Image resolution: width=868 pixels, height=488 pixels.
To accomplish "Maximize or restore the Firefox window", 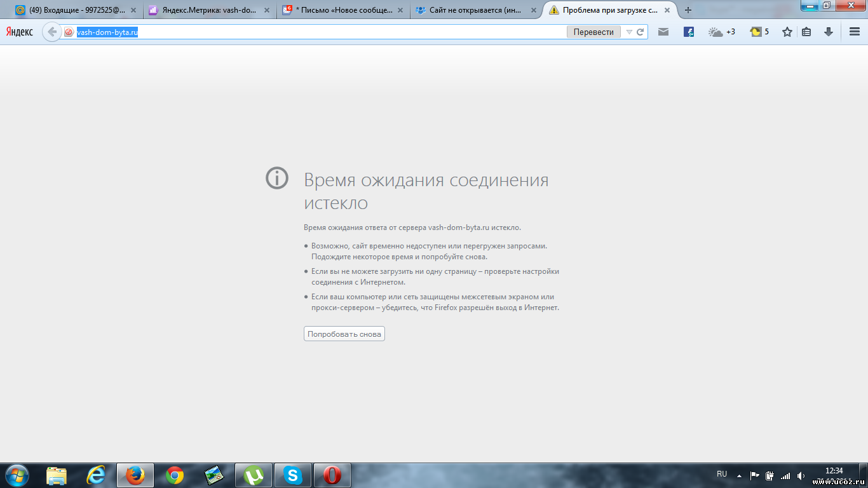I will 826,5.
